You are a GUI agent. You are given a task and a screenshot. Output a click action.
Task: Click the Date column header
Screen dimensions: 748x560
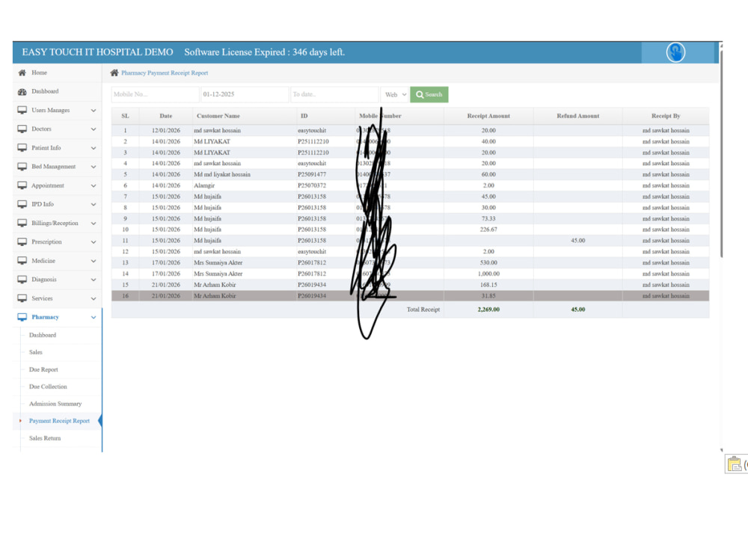pos(166,116)
